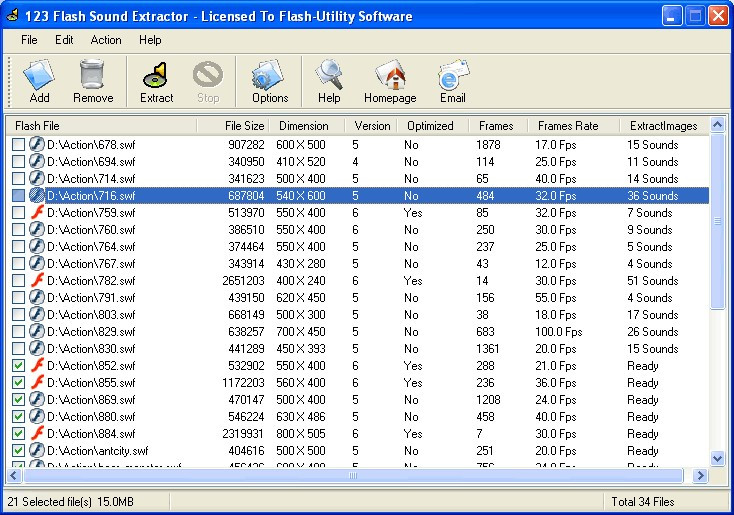
Task: Click the vertical scrollbar thumb
Action: click(717, 221)
